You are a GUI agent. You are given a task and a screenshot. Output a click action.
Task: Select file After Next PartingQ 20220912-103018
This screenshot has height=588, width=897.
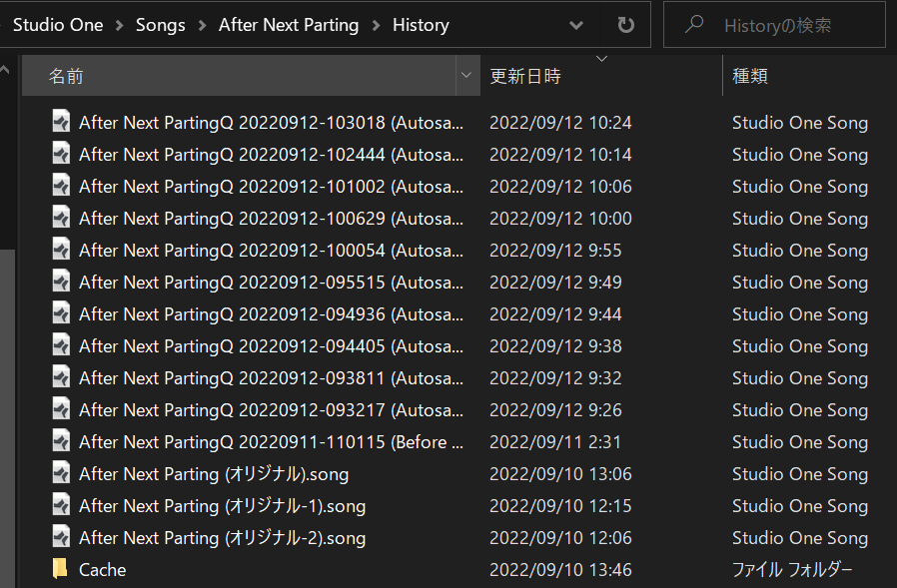[271, 123]
